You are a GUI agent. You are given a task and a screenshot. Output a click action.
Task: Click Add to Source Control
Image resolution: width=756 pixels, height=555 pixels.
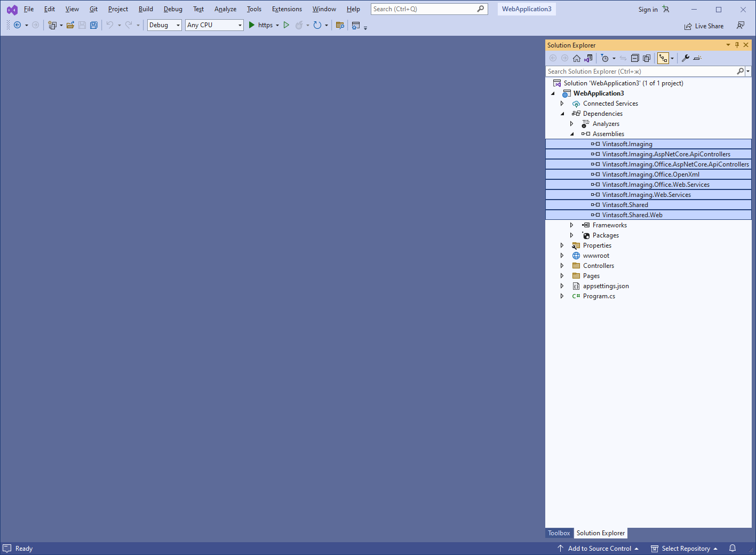pos(598,549)
